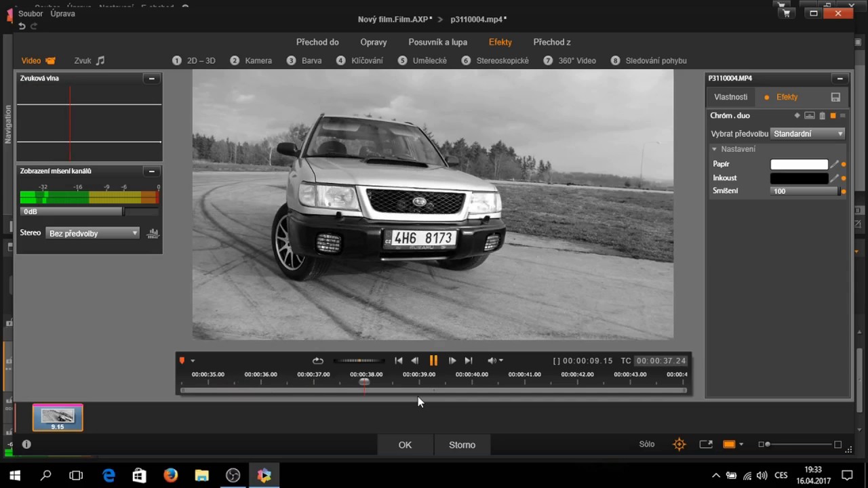Click the Task View taskbar icon
Viewport: 868px width, 488px height.
coord(76,475)
